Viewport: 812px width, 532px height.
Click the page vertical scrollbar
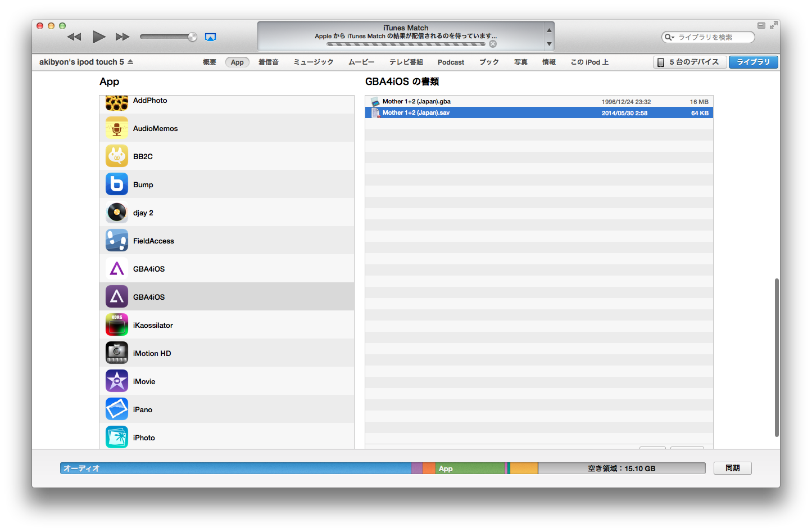777,357
